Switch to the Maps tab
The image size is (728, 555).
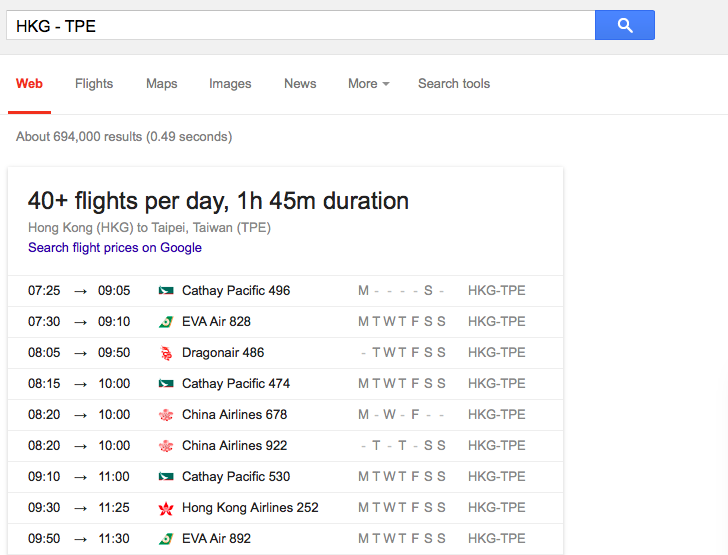click(162, 84)
